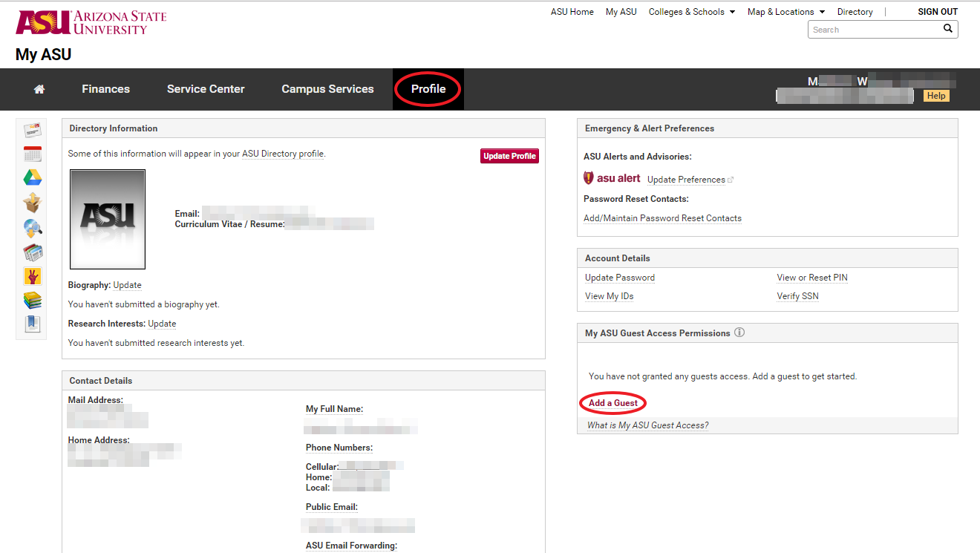This screenshot has width=980, height=553.
Task: Select the yellow Sun Devil pitchfork icon
Action: [x=31, y=276]
